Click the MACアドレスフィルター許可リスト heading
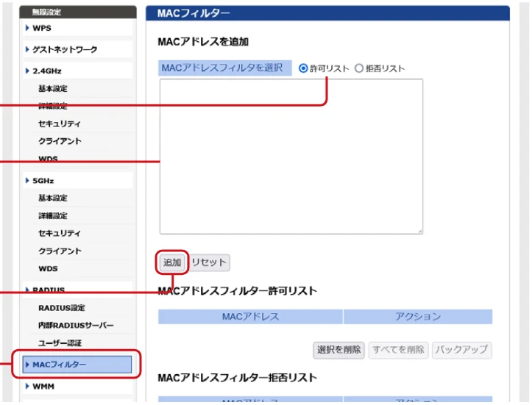 pos(238,291)
